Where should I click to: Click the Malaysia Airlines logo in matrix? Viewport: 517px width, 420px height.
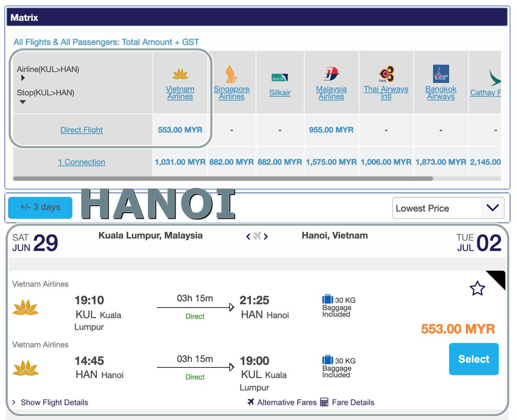pos(331,74)
